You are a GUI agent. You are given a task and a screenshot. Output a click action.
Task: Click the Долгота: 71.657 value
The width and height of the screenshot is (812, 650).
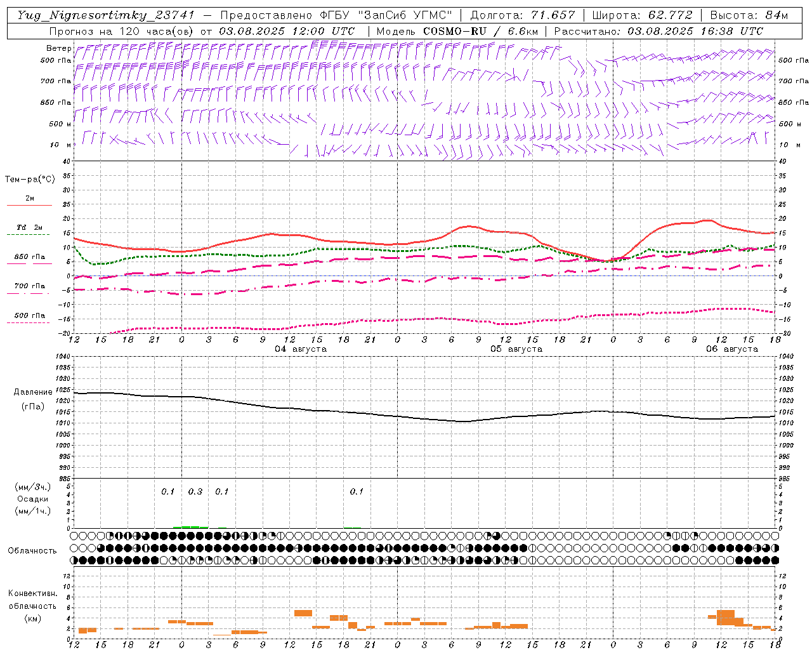(523, 15)
